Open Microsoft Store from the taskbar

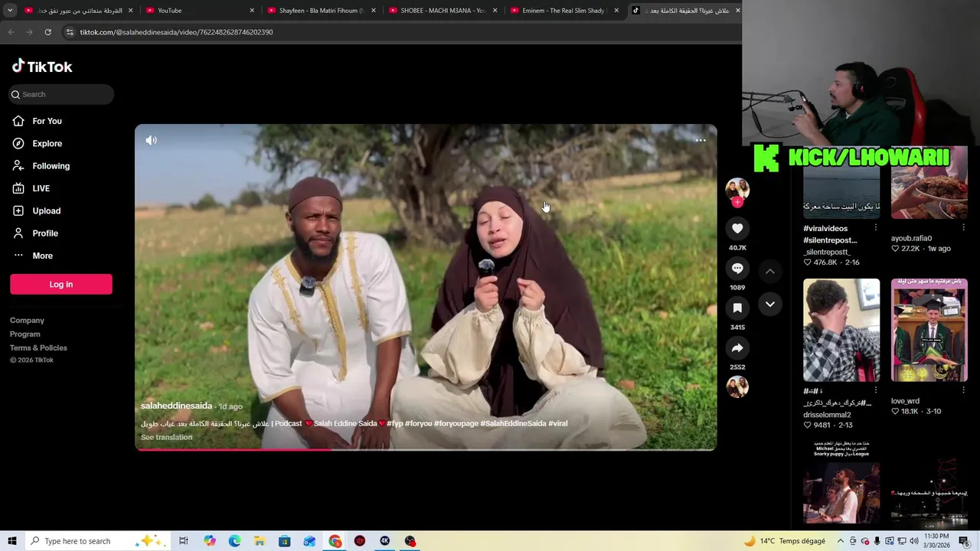tap(284, 541)
